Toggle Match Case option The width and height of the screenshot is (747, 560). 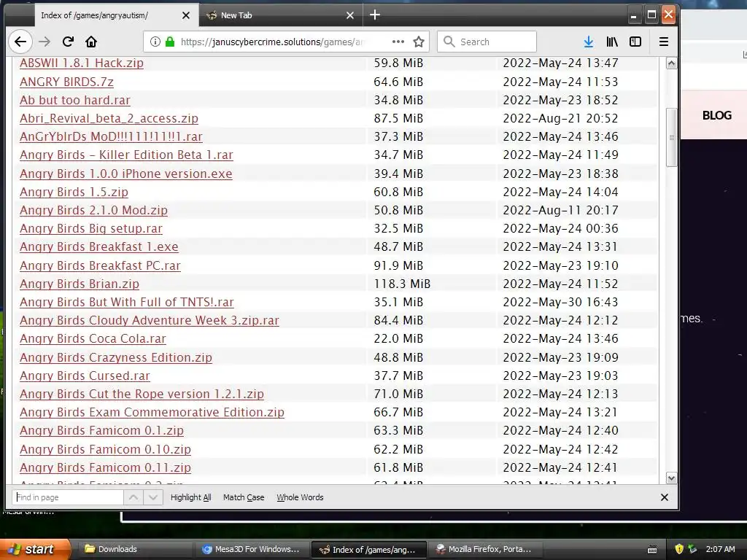pyautogui.click(x=244, y=497)
